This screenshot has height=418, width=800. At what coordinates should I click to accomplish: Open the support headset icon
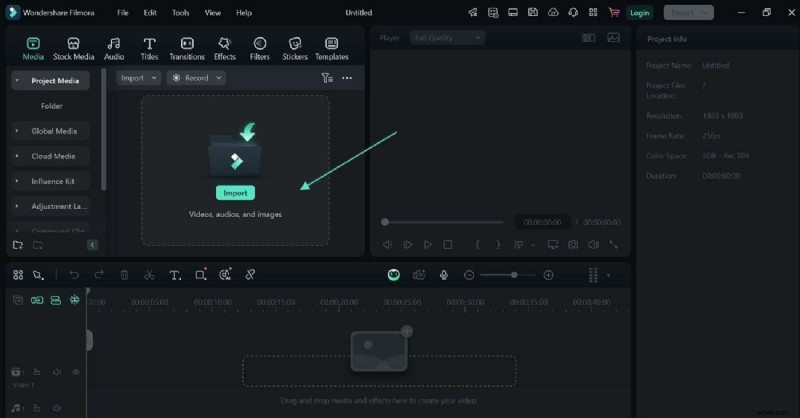tap(573, 13)
